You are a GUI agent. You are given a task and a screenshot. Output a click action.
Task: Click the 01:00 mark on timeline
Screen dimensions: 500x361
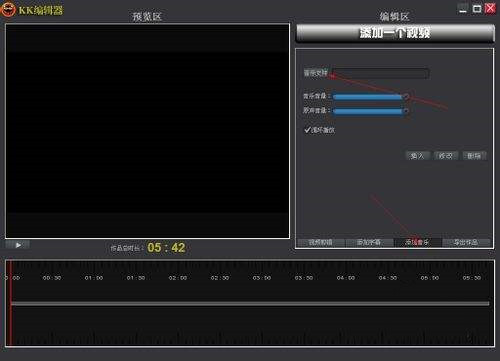click(x=94, y=278)
